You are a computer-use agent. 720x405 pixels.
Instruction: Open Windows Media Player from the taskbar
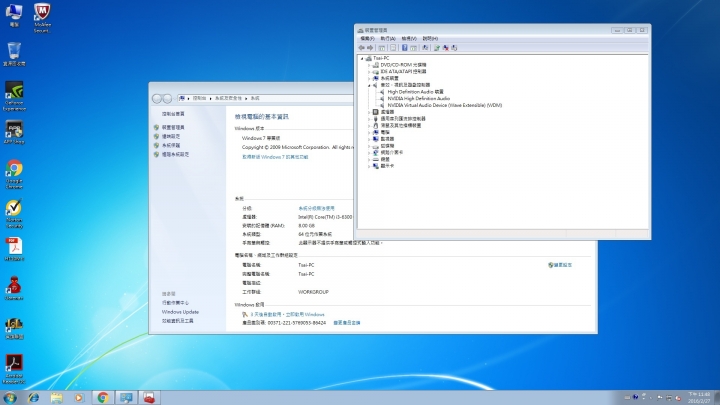click(79, 398)
